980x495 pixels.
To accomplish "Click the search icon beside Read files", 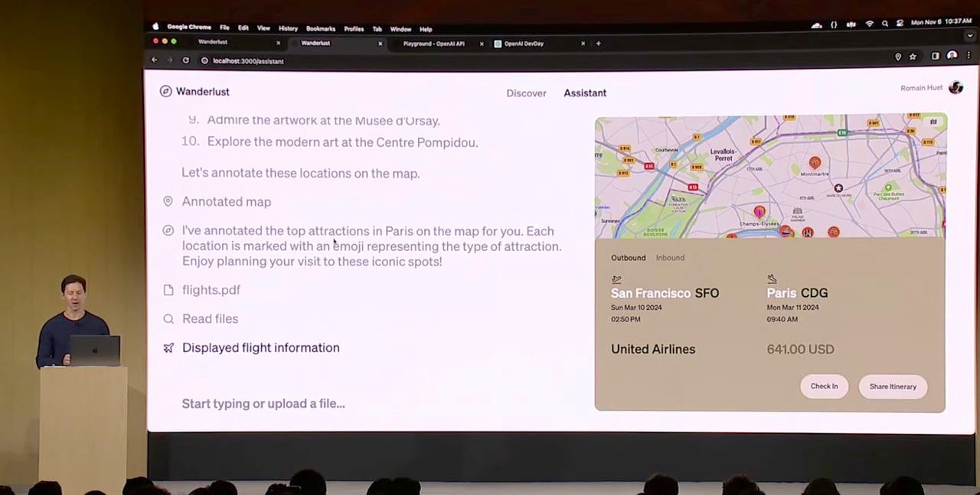I will click(168, 319).
